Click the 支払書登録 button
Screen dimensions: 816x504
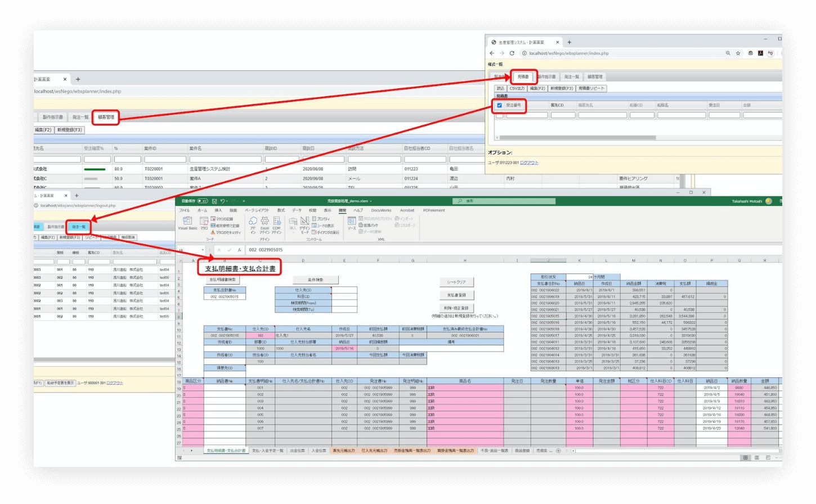(x=456, y=295)
